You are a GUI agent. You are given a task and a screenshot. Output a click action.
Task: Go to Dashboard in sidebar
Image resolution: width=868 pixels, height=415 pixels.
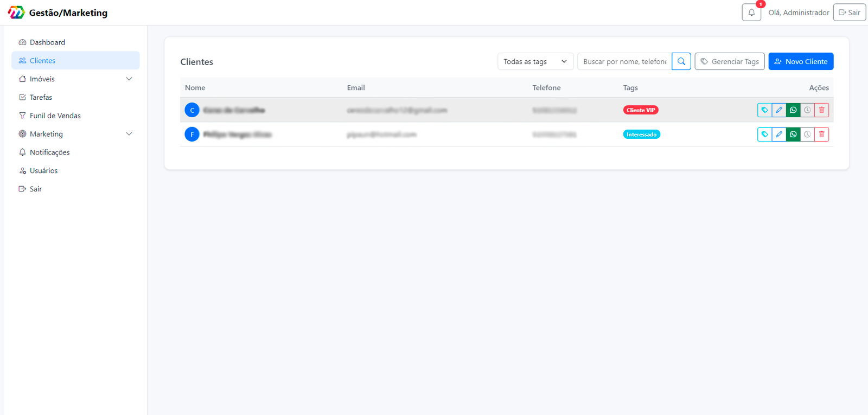[47, 42]
